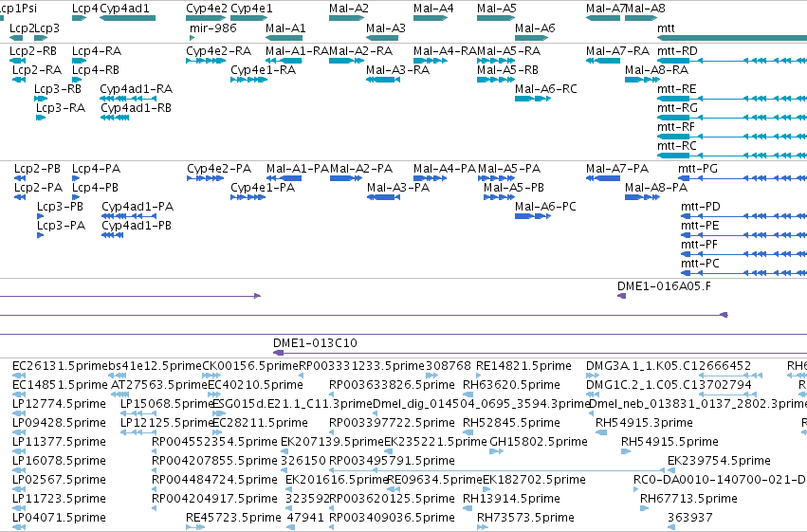This screenshot has width=807, height=532.
Task: Click the Cyp4e2-PA protein label
Action: point(219,169)
